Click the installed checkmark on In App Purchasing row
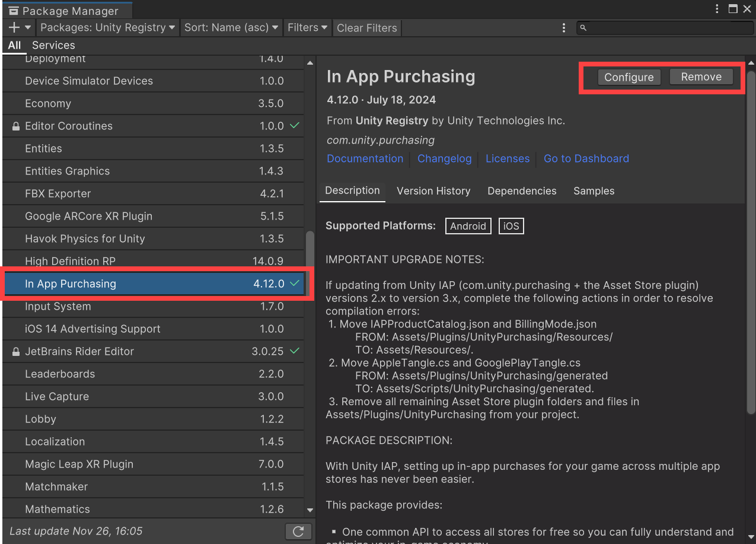This screenshot has width=756, height=544. tap(295, 284)
